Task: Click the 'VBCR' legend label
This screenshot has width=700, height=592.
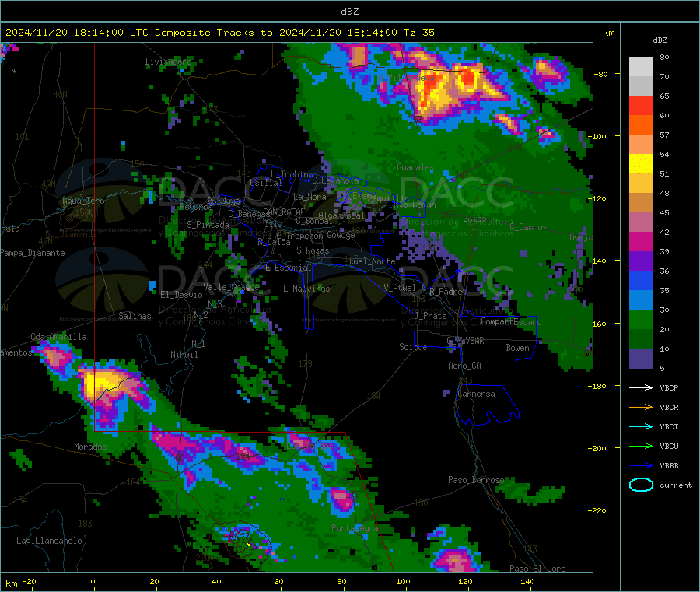Action: pyautogui.click(x=669, y=407)
